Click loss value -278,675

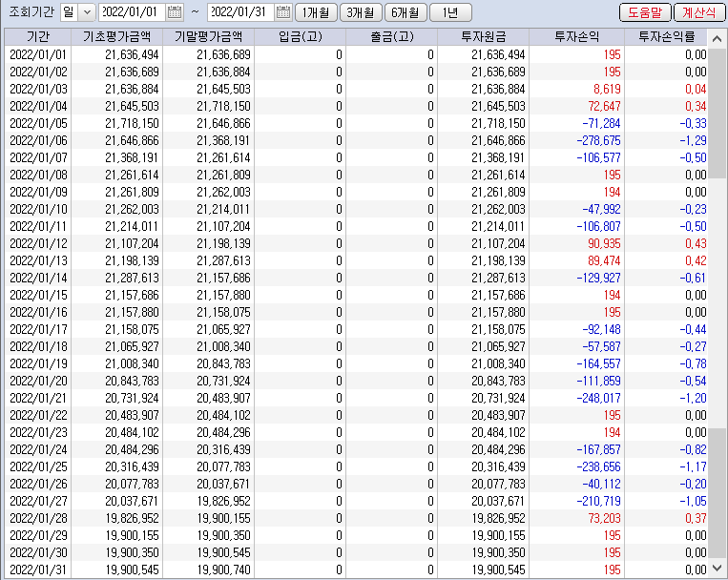(598, 140)
